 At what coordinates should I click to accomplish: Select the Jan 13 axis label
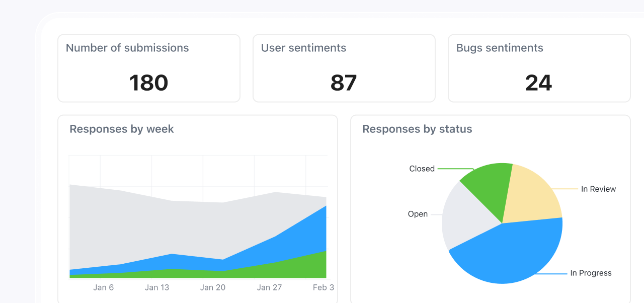pos(156,287)
